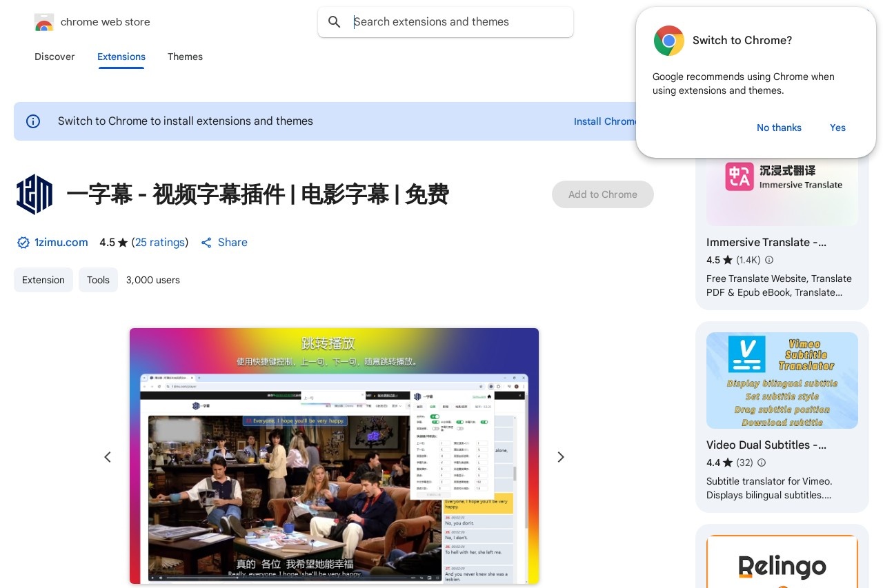Viewport: 883px width, 588px height.
Task: Click the Chrome Web Store logo
Action: (44, 22)
